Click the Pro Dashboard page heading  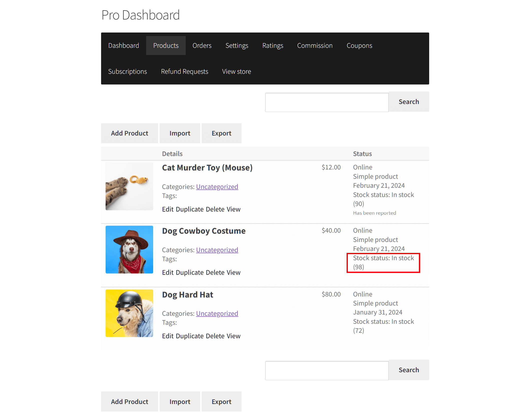(x=141, y=15)
